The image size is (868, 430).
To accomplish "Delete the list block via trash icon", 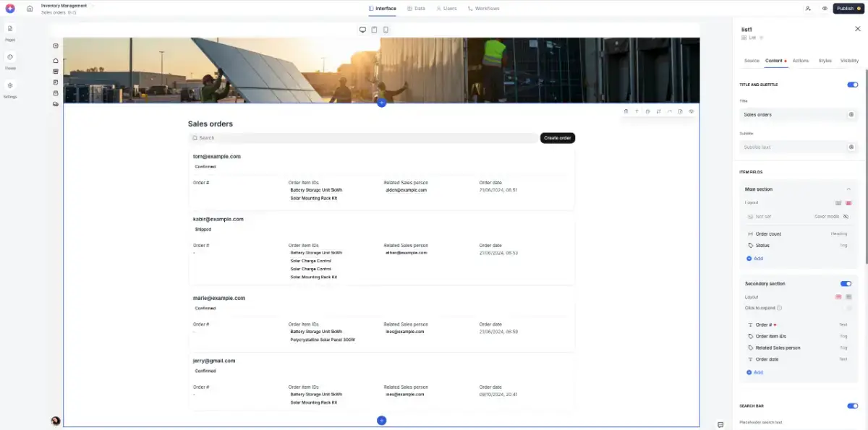I will pos(626,111).
